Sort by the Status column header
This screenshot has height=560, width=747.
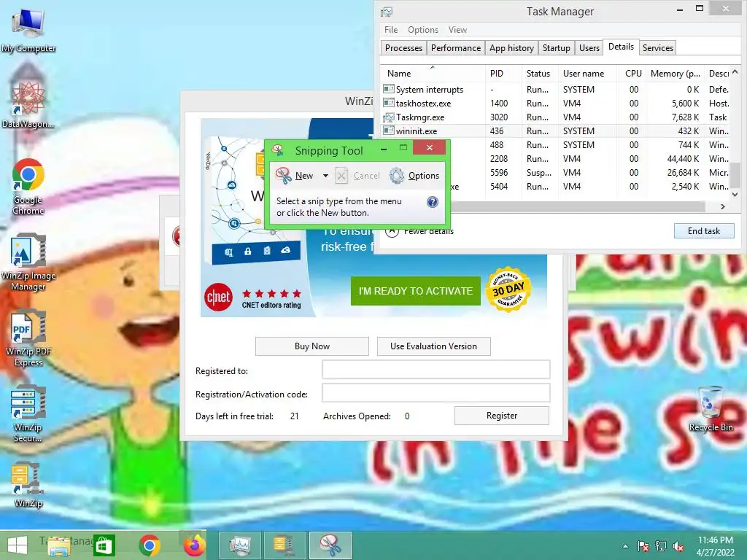[539, 74]
